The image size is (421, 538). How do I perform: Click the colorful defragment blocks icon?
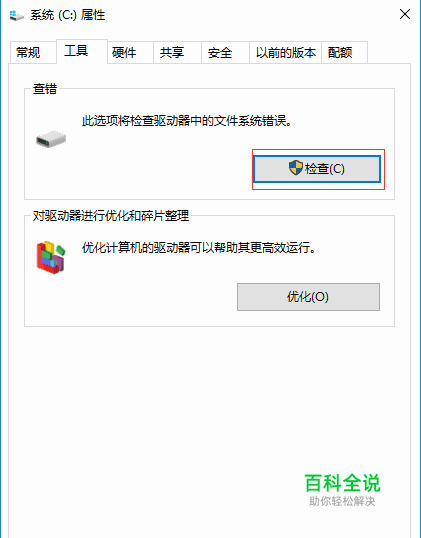pyautogui.click(x=51, y=257)
